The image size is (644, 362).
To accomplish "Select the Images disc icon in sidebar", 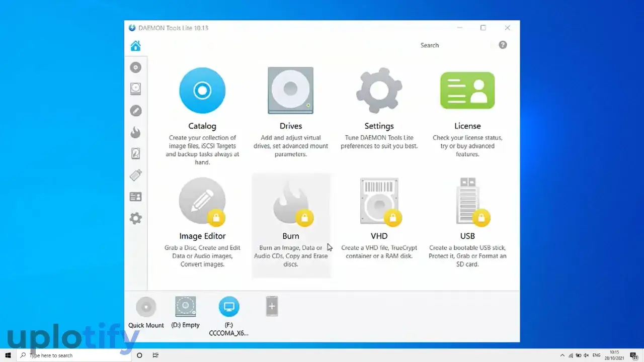I will coord(135,67).
